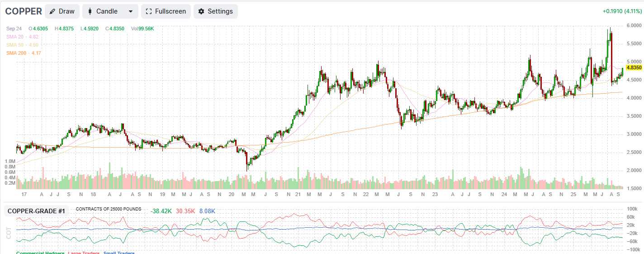Image resolution: width=644 pixels, height=254 pixels.
Task: Click the COPPER chart title
Action: [24, 11]
